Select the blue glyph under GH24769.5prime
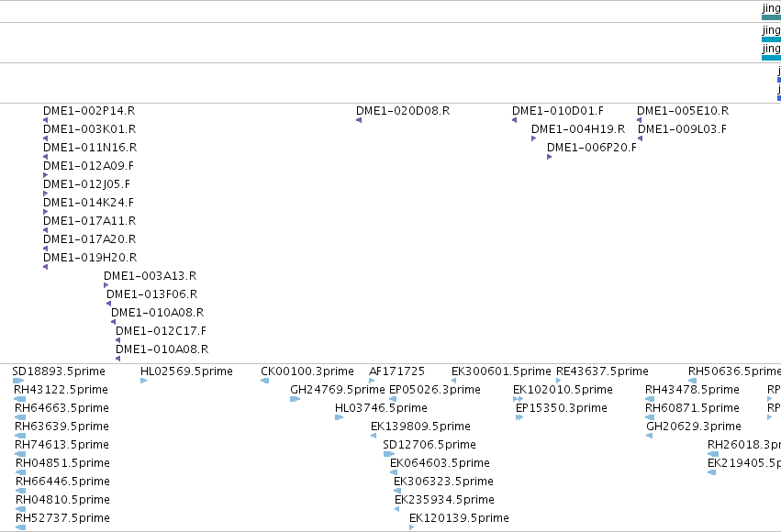Screen dimensions: 781x532 point(296,399)
